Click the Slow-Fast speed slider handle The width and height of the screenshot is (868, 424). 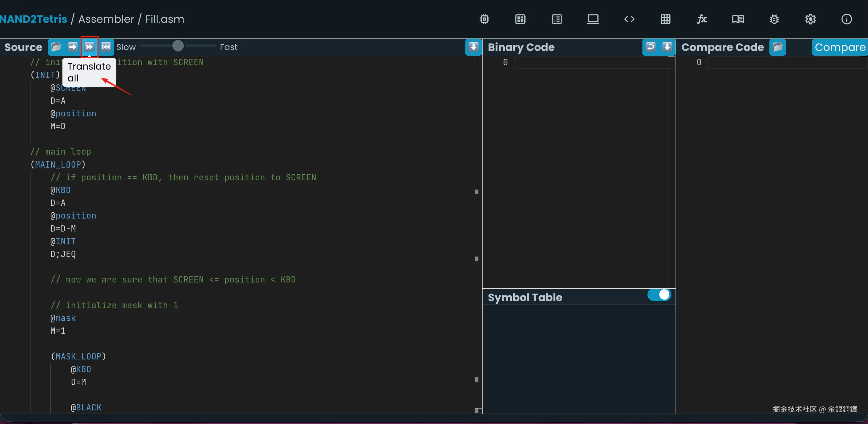click(178, 46)
